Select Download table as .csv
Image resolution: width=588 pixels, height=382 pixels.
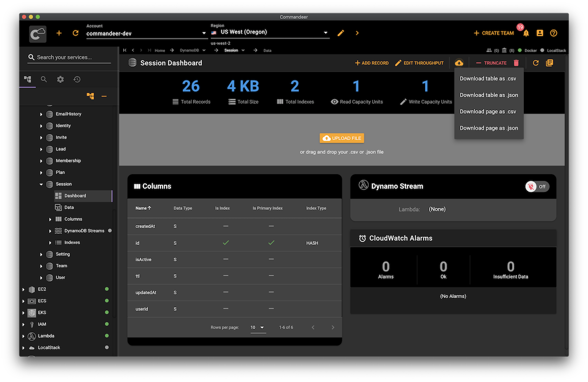click(488, 78)
